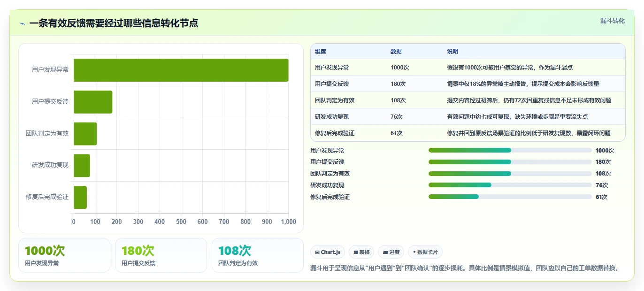The height and width of the screenshot is (291, 644).
Task: Select the 进度 chip
Action: pyautogui.click(x=391, y=252)
